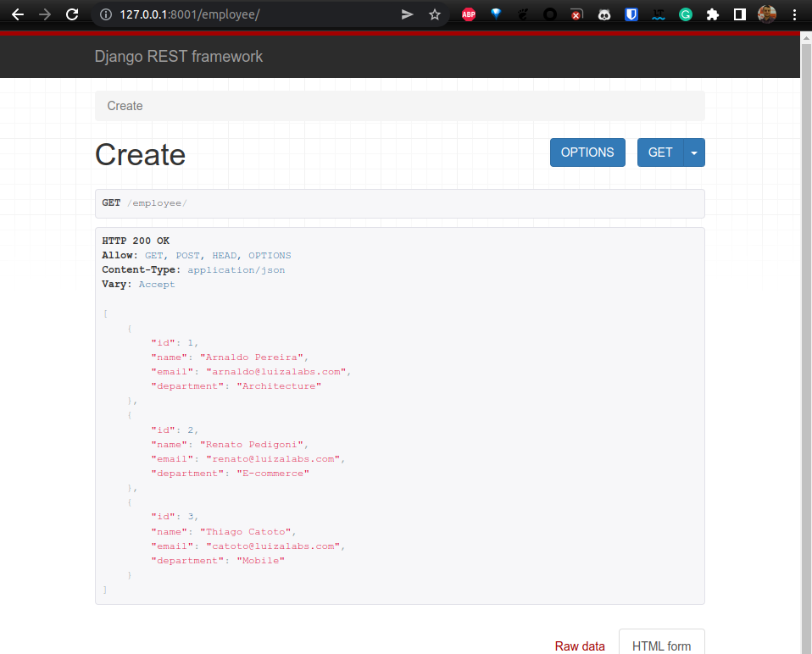Open the Extensions puzzle-piece menu
Screen dimensions: 812x654
(713, 14)
